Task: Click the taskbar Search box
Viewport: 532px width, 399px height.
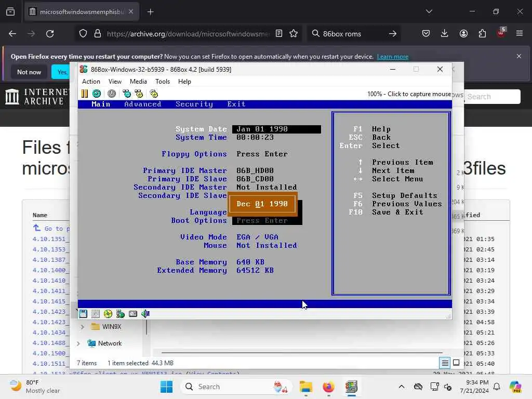Action: tap(236, 387)
